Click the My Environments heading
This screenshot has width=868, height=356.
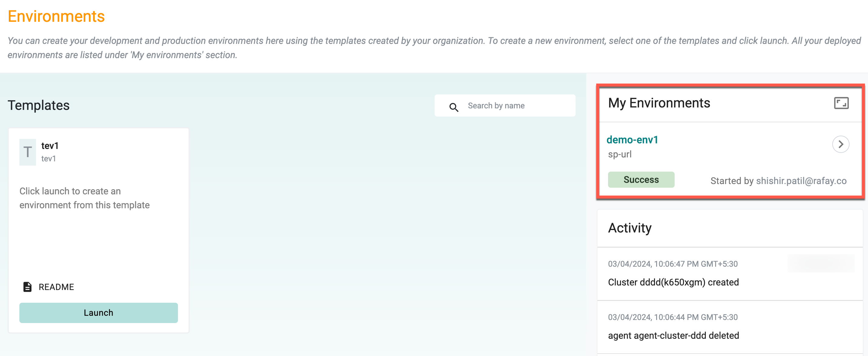[659, 103]
